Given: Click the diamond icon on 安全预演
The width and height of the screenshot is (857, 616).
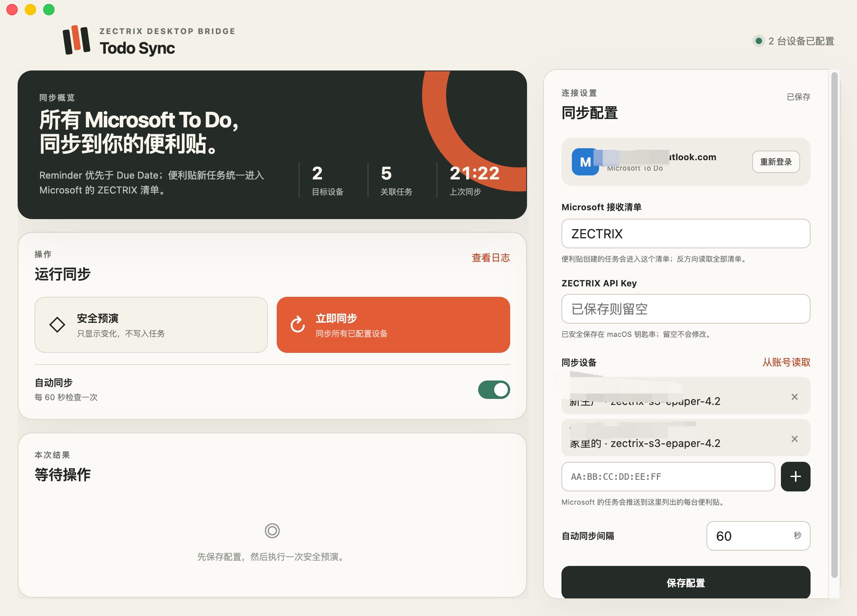Looking at the screenshot, I should [x=57, y=325].
